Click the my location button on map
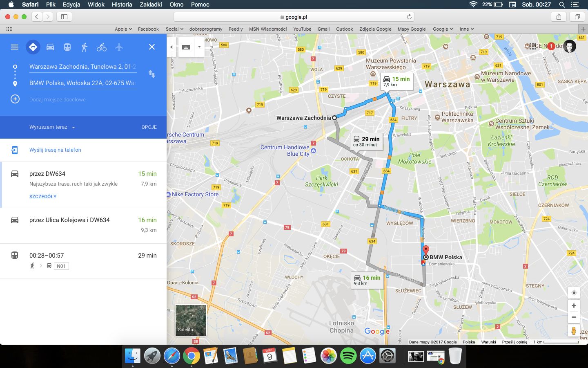Screen dimensions: 588x368 click(574, 293)
